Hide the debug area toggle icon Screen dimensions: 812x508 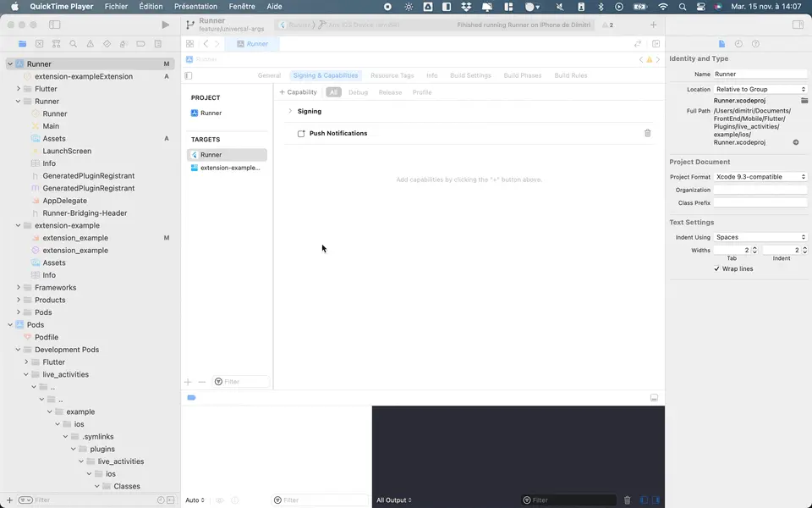click(654, 398)
